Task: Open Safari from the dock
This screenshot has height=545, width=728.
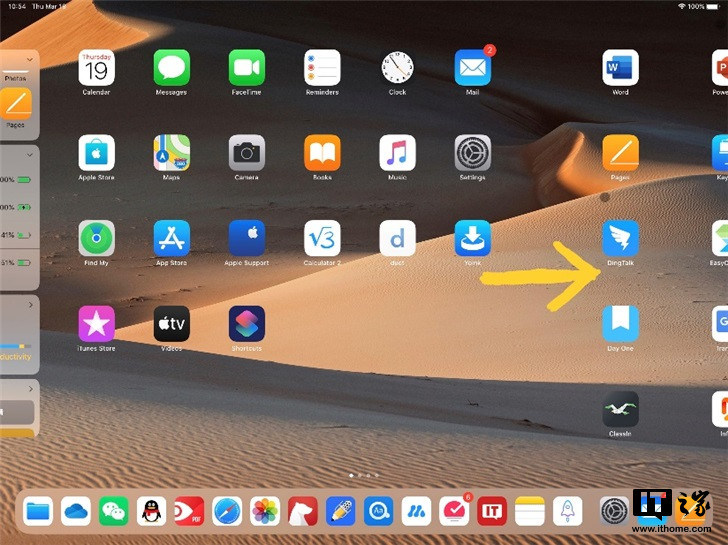Action: click(x=227, y=511)
